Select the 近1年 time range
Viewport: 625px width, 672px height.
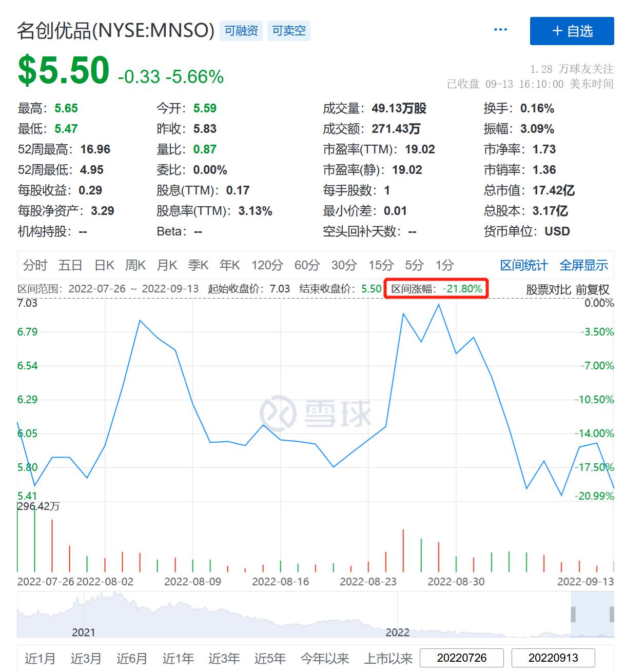178,658
